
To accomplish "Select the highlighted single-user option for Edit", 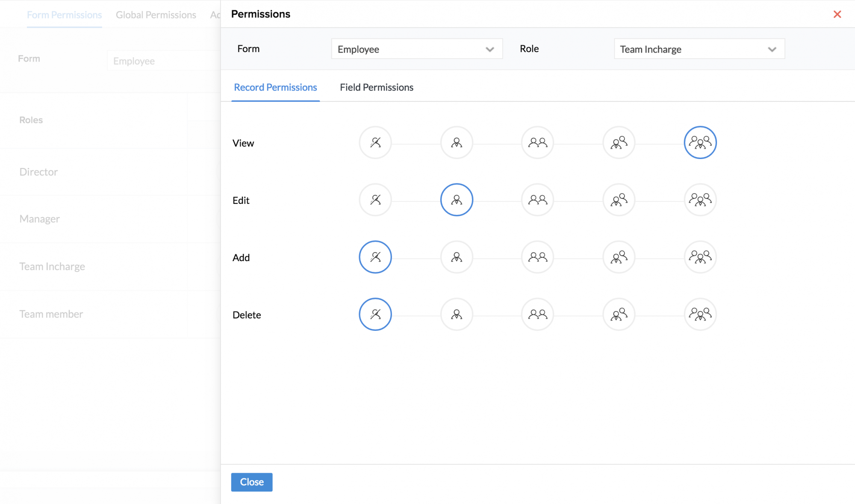I will tap(456, 200).
